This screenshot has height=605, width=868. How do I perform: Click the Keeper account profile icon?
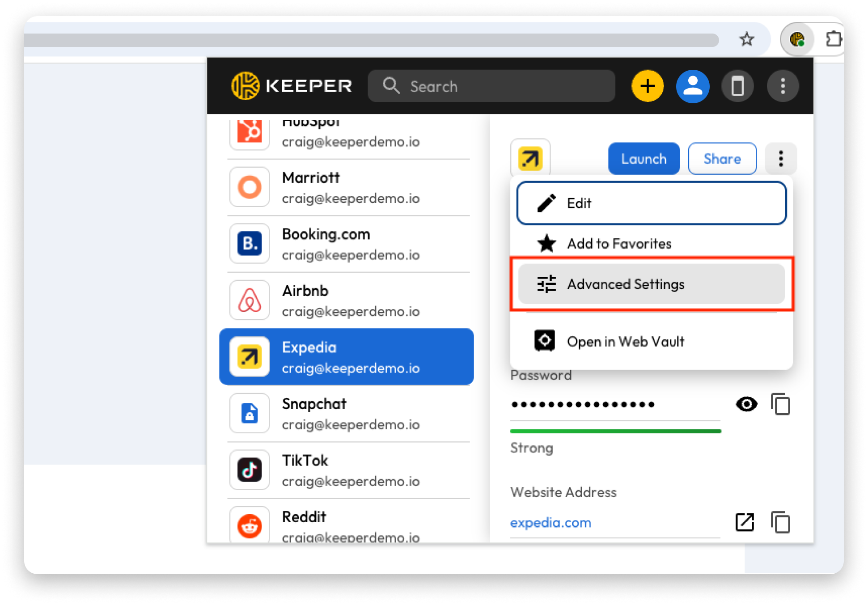pos(692,86)
